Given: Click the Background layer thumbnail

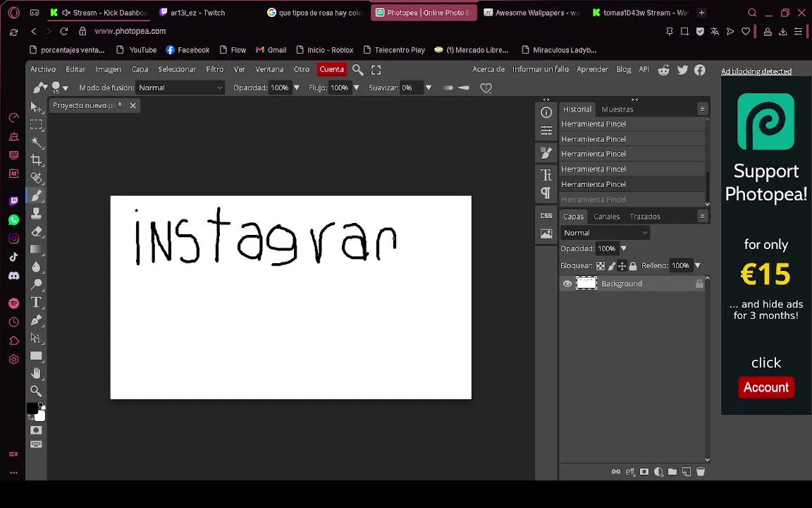Looking at the screenshot, I should click(x=586, y=283).
